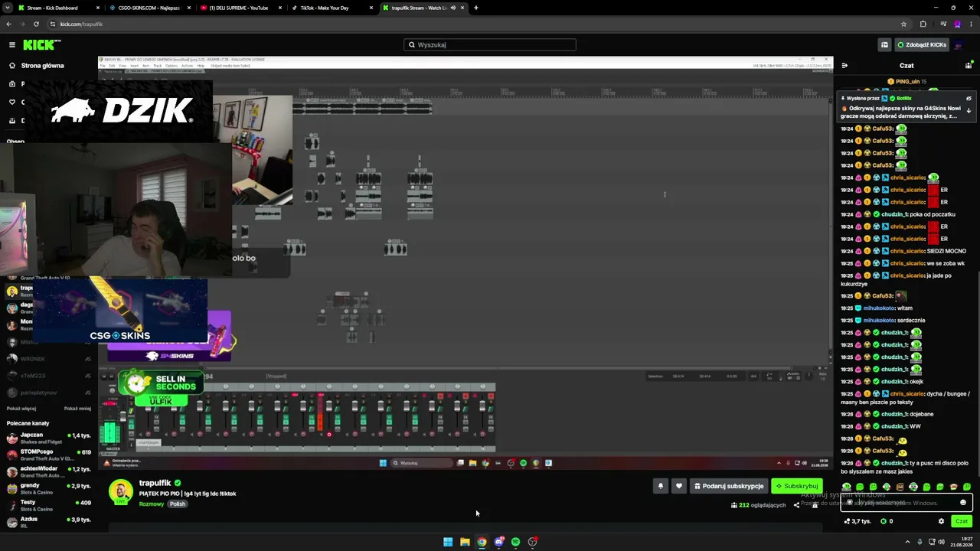Click the G4SKINS banner on the stream
Image resolution: width=980 pixels, height=551 pixels.
[170, 337]
